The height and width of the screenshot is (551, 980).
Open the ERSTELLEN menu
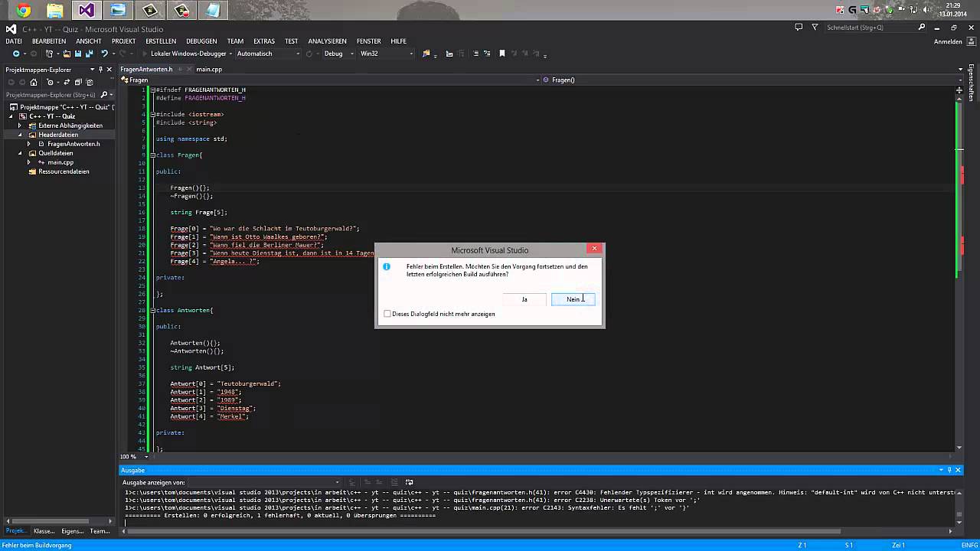coord(161,41)
